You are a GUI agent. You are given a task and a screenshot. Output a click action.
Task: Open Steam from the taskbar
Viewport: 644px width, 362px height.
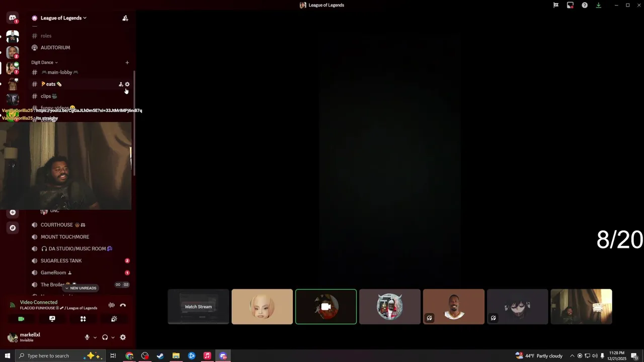(x=160, y=356)
